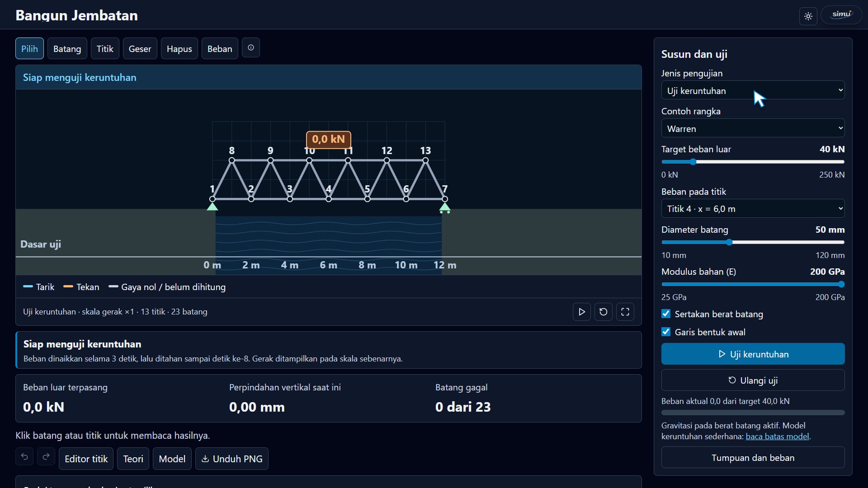The width and height of the screenshot is (868, 488).
Task: Open the simu logo button
Action: coord(841,15)
